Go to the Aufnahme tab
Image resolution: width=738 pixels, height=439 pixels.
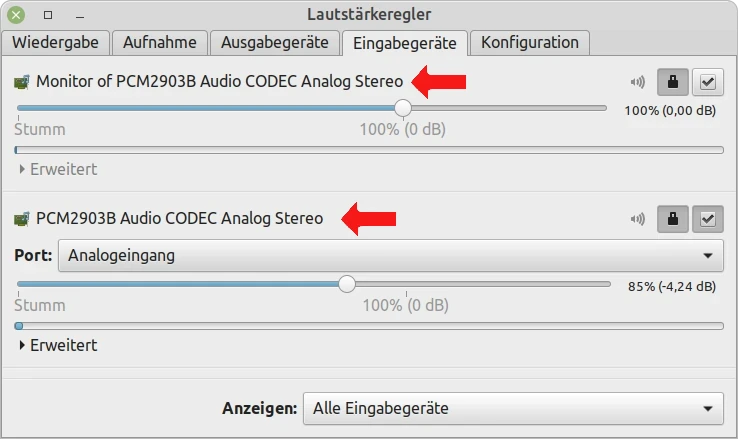[x=161, y=43]
